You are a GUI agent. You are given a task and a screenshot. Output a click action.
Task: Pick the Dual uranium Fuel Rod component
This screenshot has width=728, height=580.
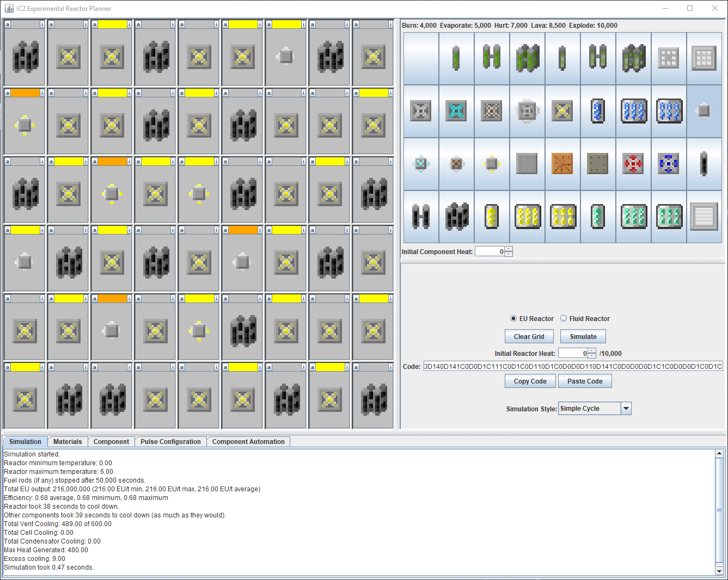(492, 58)
